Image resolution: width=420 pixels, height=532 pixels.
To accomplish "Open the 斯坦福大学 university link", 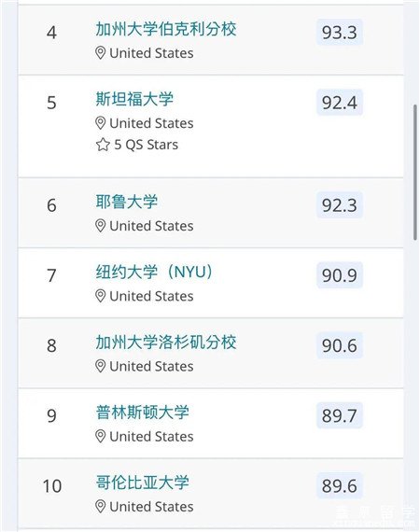I will point(134,99).
